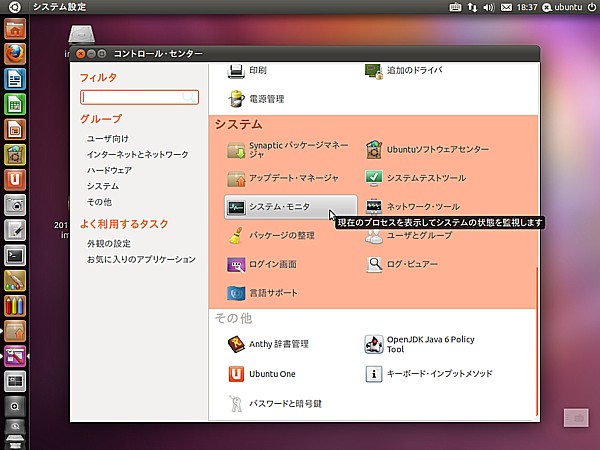
Task: Open LibreOffice Calc from launcher
Action: pyautogui.click(x=15, y=104)
